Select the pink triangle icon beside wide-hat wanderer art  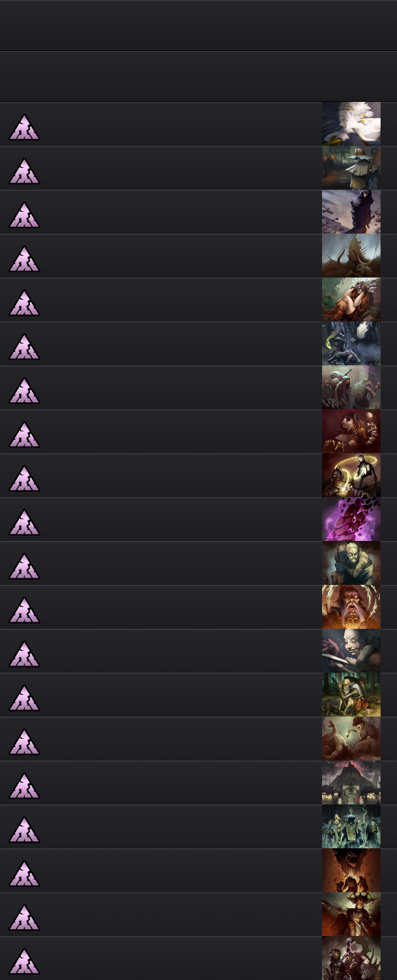click(x=24, y=171)
